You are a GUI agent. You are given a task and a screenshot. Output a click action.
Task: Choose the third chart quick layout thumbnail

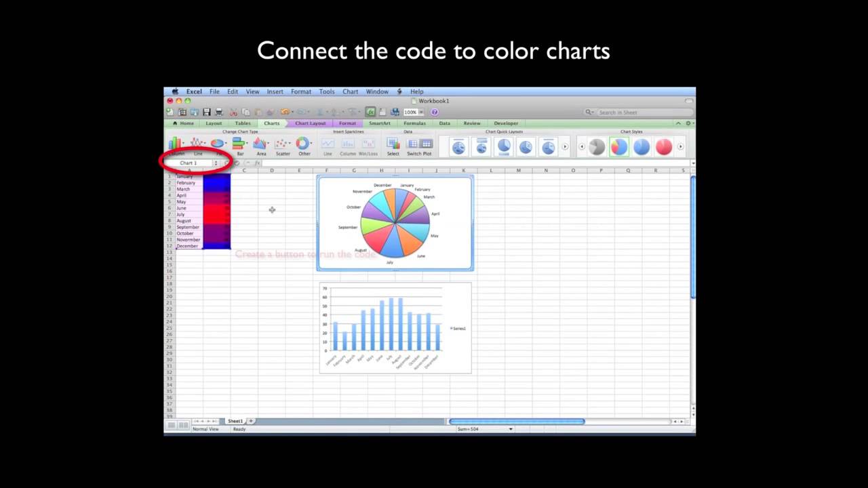pyautogui.click(x=504, y=146)
